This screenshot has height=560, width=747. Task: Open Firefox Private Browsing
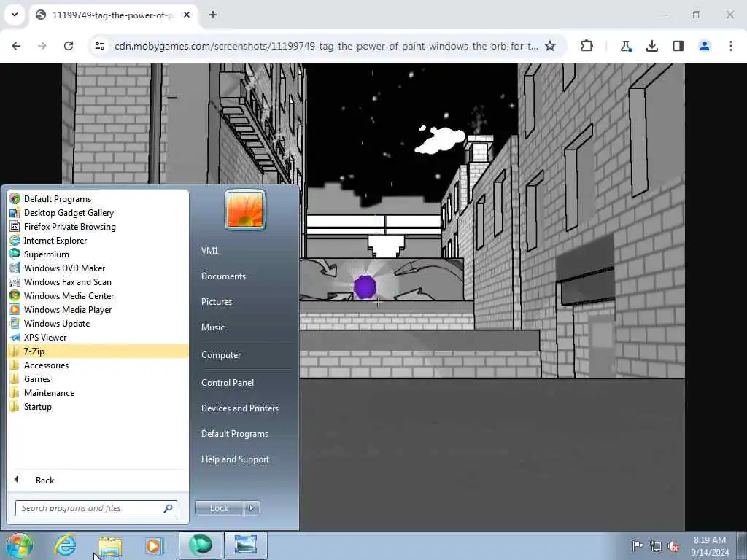click(98, 226)
